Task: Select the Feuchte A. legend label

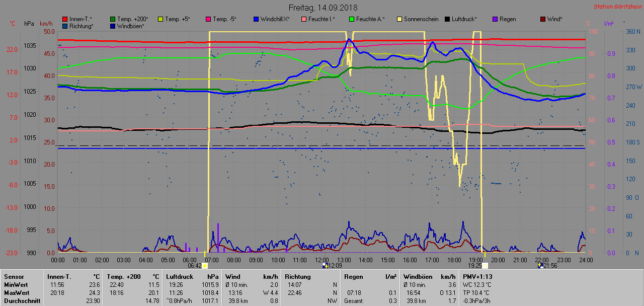Action: pos(370,19)
